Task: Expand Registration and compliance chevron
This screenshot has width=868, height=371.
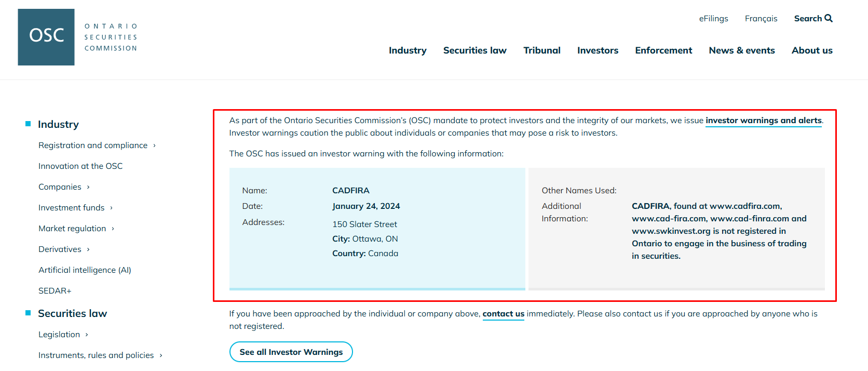Action: [154, 145]
